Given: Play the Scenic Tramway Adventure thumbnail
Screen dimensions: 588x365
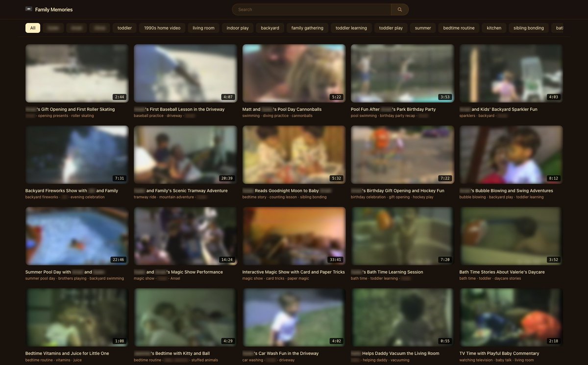Looking at the screenshot, I should pos(185,154).
